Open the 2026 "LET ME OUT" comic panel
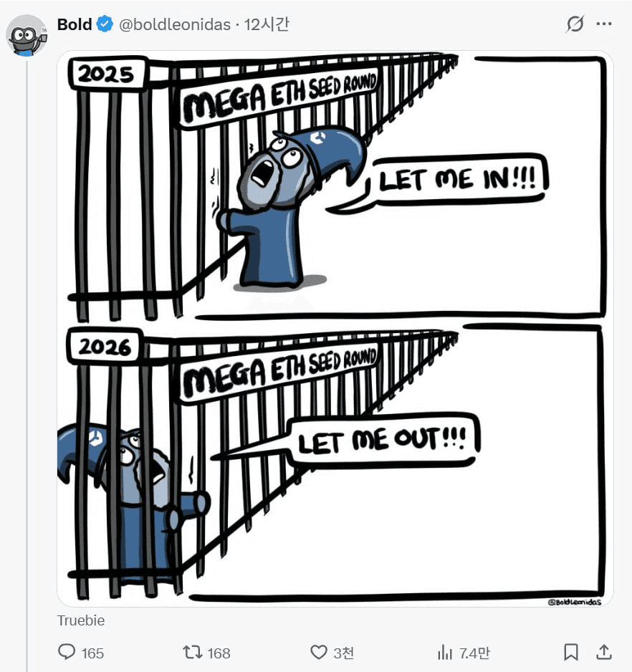The width and height of the screenshot is (632, 672). pyautogui.click(x=335, y=466)
